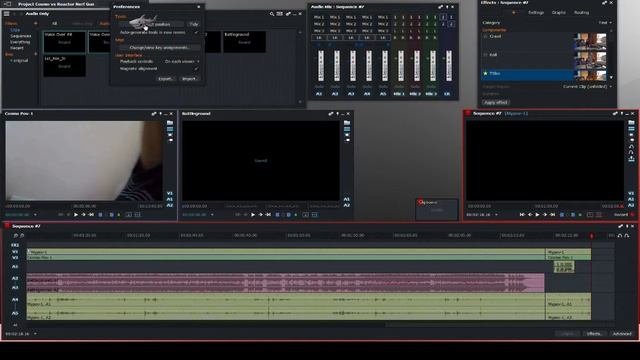Add a new bin with the Bins plus icon
Image resolution: width=640 pixels, height=360 pixels.
click(36, 54)
